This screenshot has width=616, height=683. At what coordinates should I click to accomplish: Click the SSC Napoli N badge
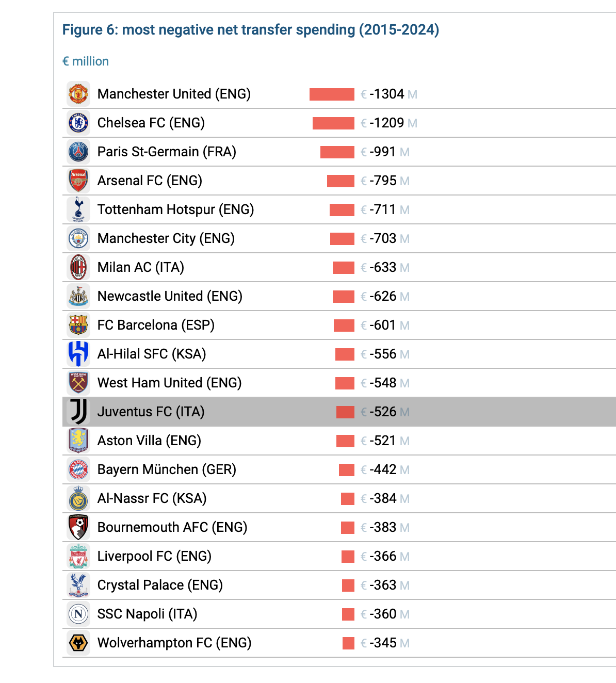pyautogui.click(x=78, y=614)
